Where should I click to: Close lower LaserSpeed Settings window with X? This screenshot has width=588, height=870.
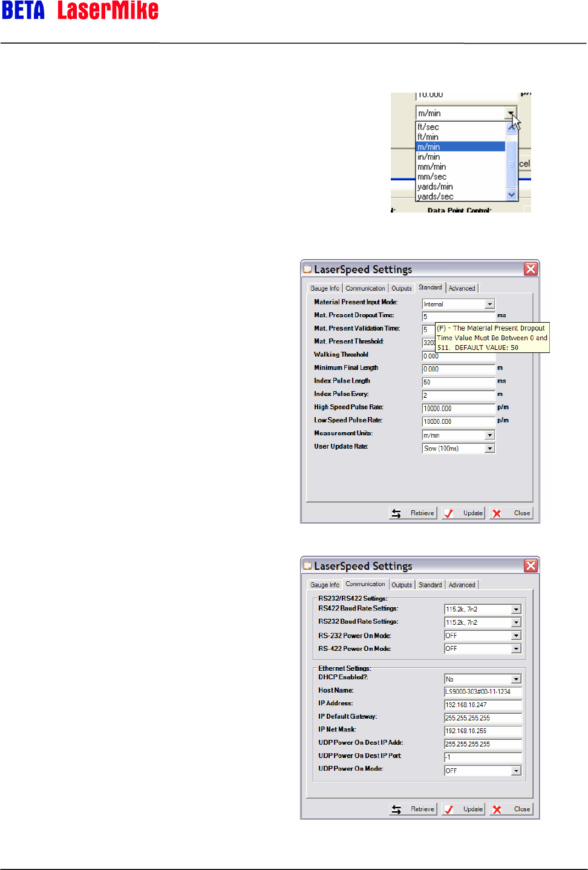[531, 565]
